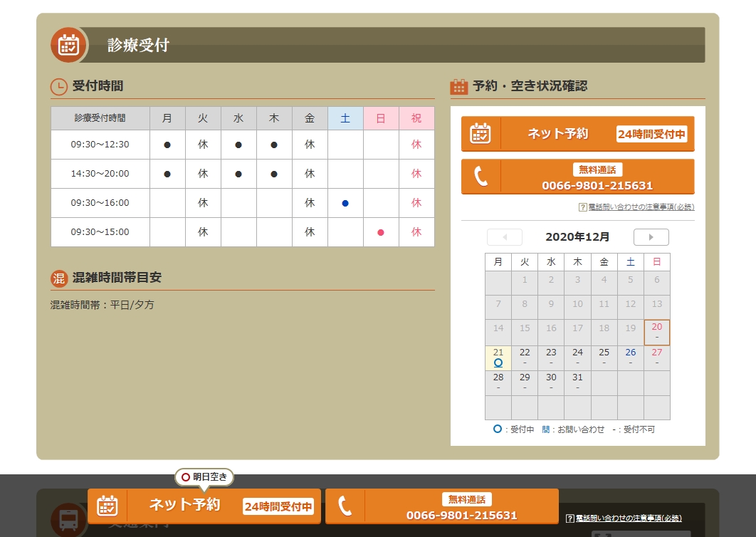Image resolution: width=756 pixels, height=537 pixels.
Task: Click calendar icon beside 予約・空き状況確認
Action: click(459, 87)
